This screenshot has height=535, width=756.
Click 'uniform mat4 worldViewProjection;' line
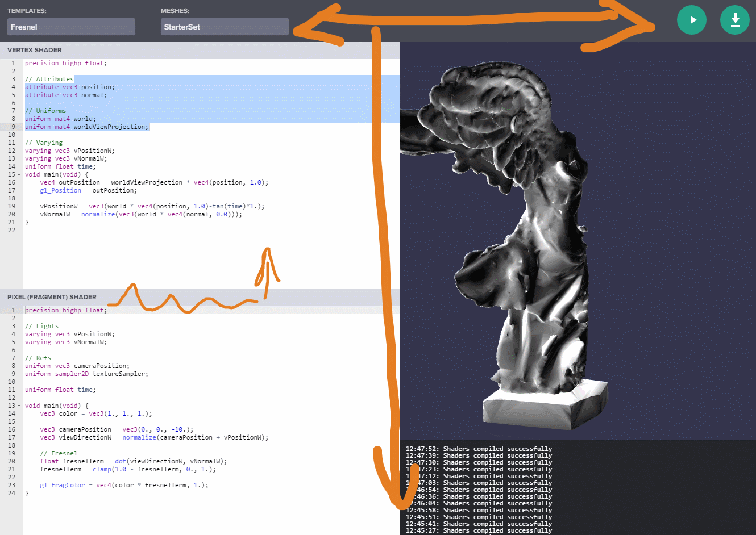pos(87,127)
